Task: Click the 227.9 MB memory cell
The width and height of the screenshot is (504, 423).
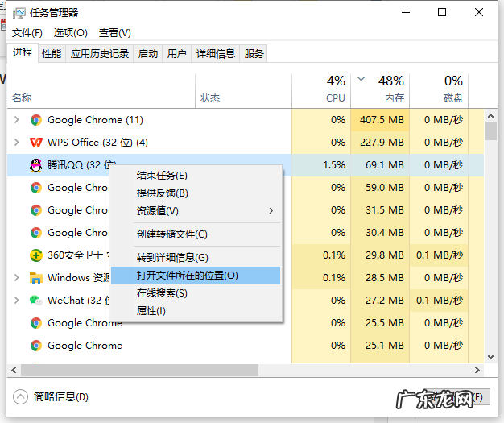Action: click(x=380, y=143)
